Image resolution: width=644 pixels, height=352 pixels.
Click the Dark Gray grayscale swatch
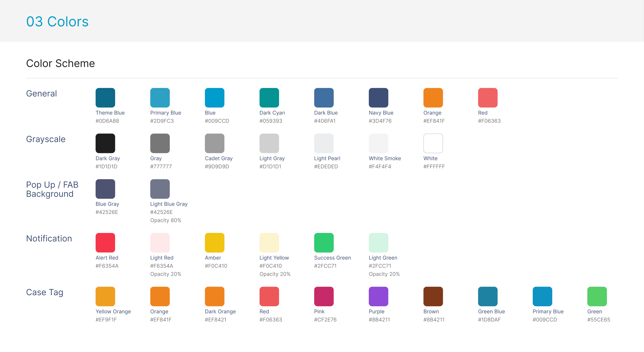tap(105, 143)
